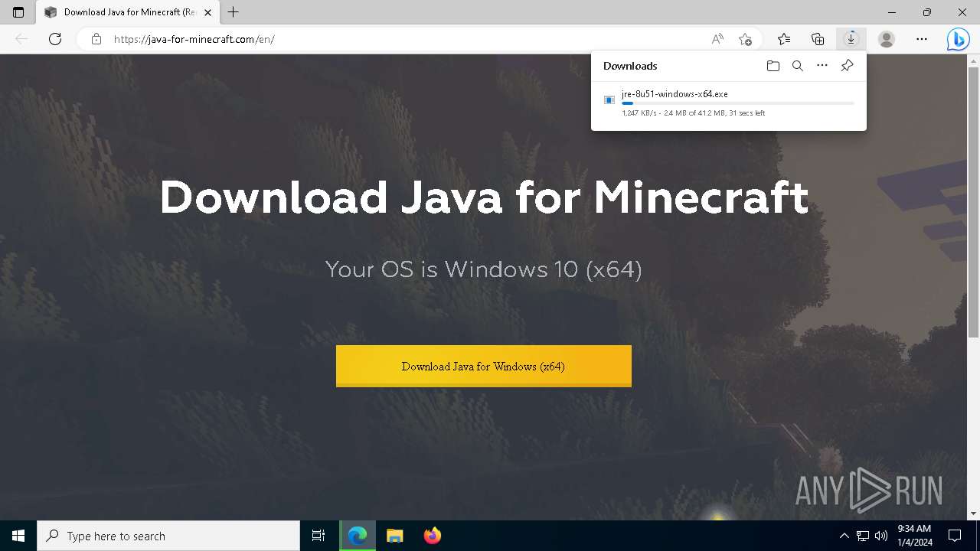The image size is (980, 551).
Task: Open downloads folder in Downloads panel
Action: [773, 66]
